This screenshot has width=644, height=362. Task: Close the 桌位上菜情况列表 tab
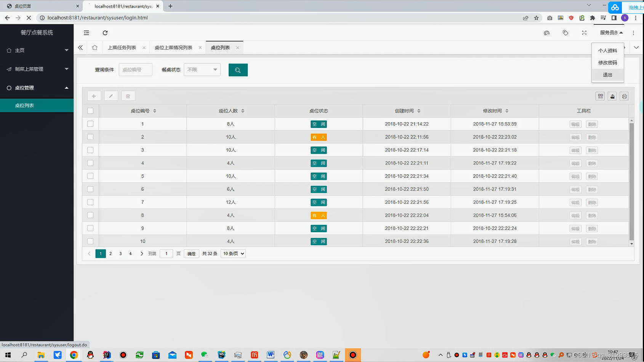(200, 48)
